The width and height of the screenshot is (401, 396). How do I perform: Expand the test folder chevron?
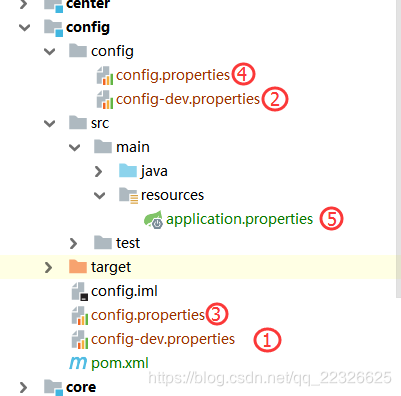pos(74,243)
